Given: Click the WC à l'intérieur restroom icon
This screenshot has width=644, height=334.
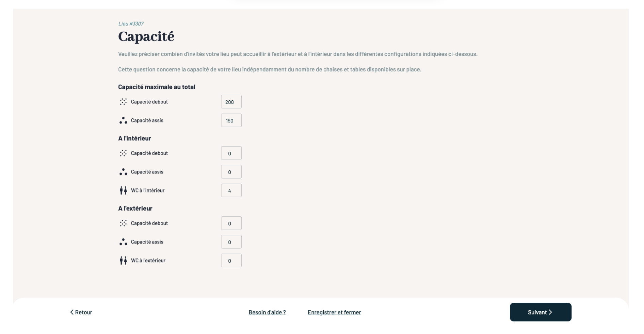Looking at the screenshot, I should pyautogui.click(x=123, y=190).
